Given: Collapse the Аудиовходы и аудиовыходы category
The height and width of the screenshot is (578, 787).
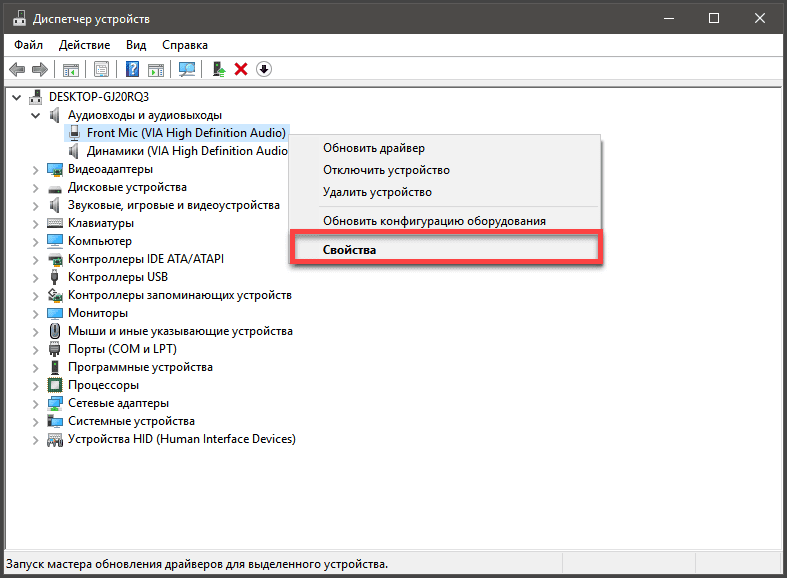Looking at the screenshot, I should point(36,115).
